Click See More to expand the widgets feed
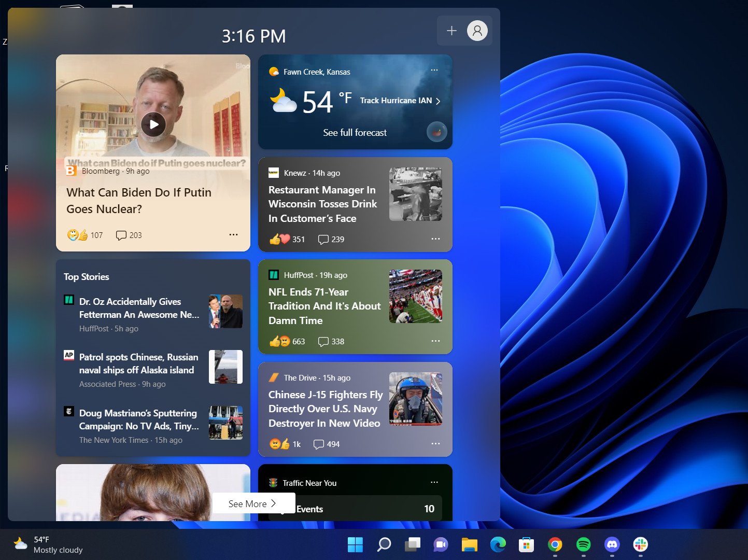The width and height of the screenshot is (748, 560). [253, 503]
